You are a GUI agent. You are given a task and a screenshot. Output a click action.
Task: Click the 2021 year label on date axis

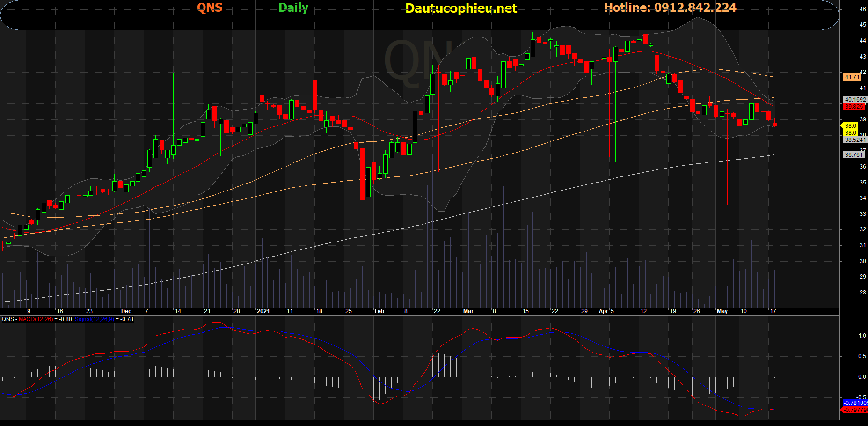263,311
